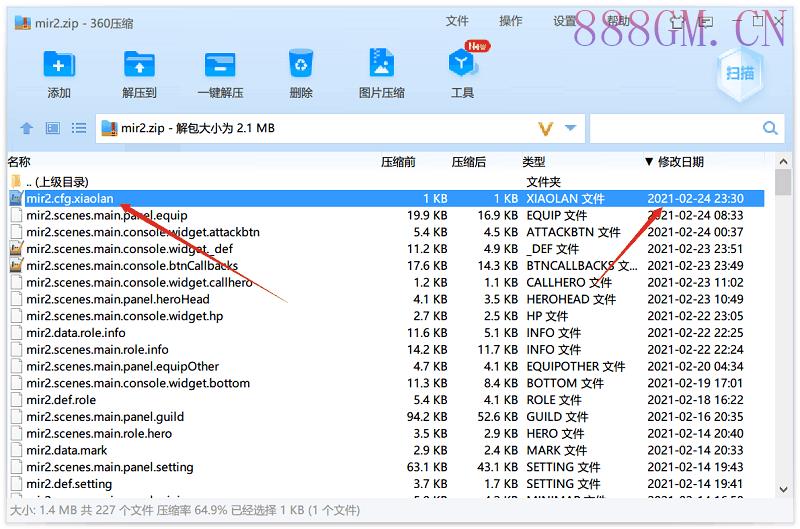This screenshot has height=529, width=800.
Task: Click the 删除 (Delete) recycle icon
Action: [301, 64]
